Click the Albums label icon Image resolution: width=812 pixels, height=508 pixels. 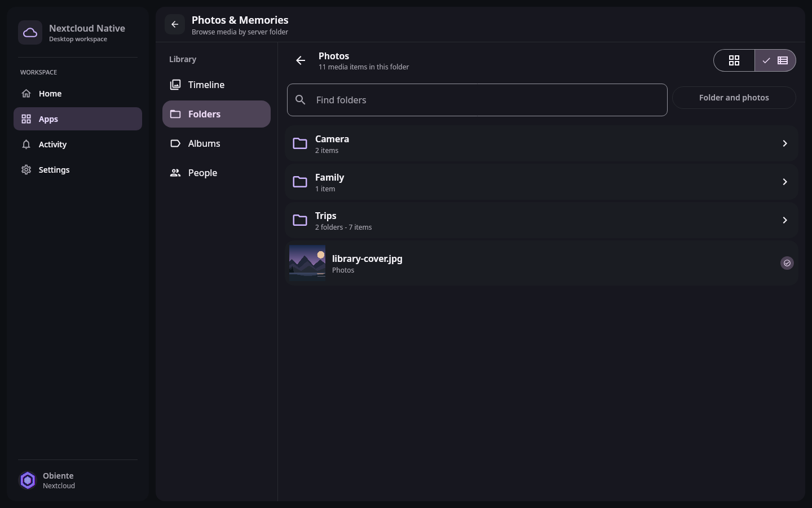pos(175,143)
